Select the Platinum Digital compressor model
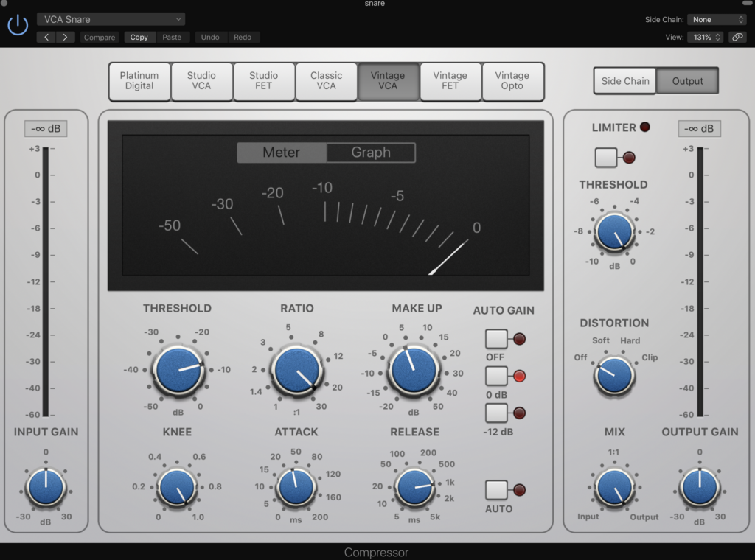The image size is (755, 560). click(139, 81)
